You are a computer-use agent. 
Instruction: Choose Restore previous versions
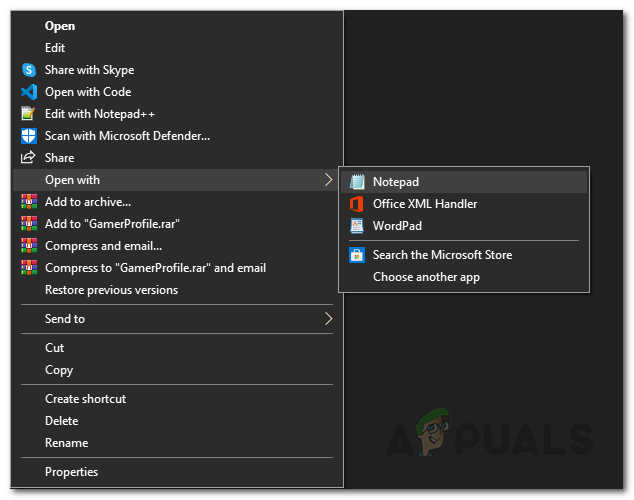(x=111, y=290)
